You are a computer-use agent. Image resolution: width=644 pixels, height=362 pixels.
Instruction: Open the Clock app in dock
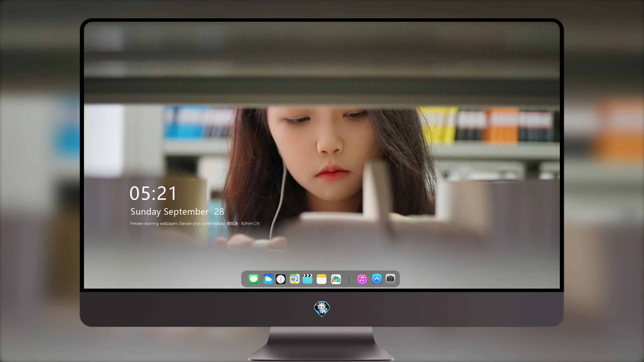click(x=281, y=279)
